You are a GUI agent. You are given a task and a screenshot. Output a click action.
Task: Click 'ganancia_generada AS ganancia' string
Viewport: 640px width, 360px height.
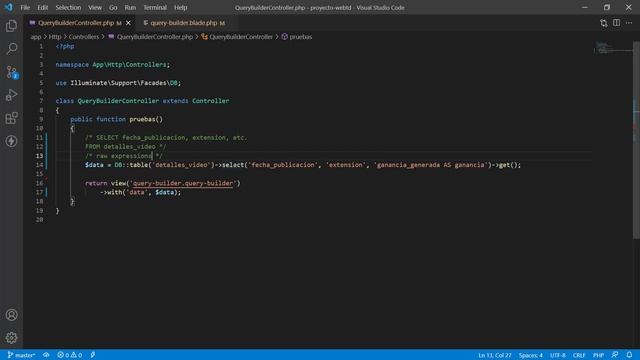[x=431, y=165]
